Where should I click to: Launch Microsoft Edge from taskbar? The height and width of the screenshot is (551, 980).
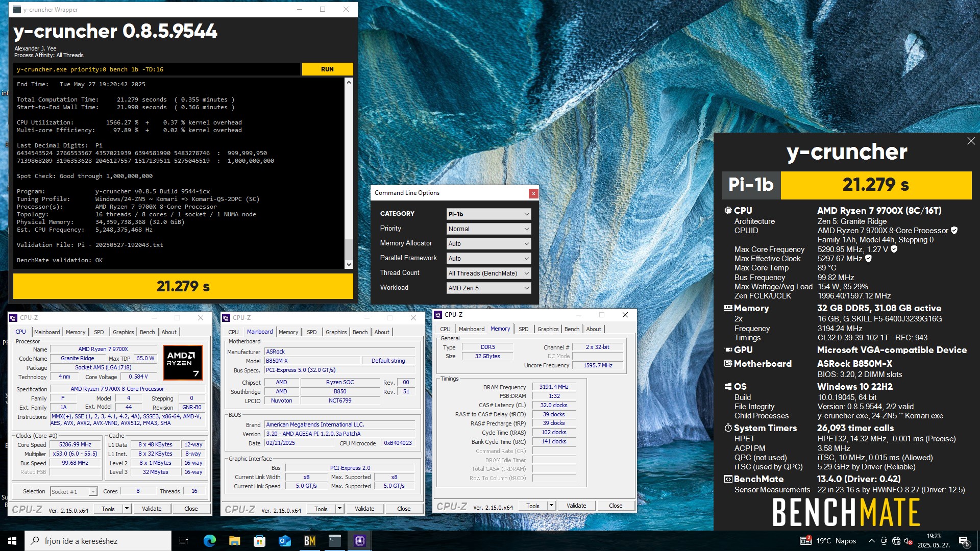click(209, 541)
